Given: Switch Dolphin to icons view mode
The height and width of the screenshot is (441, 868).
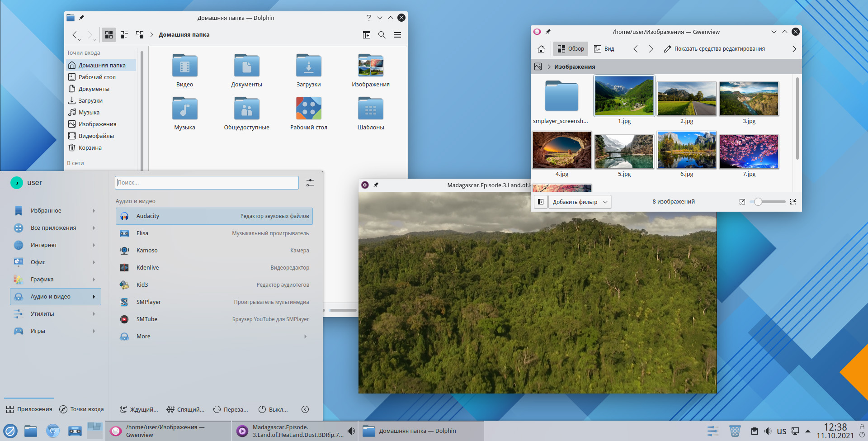Looking at the screenshot, I should (109, 35).
